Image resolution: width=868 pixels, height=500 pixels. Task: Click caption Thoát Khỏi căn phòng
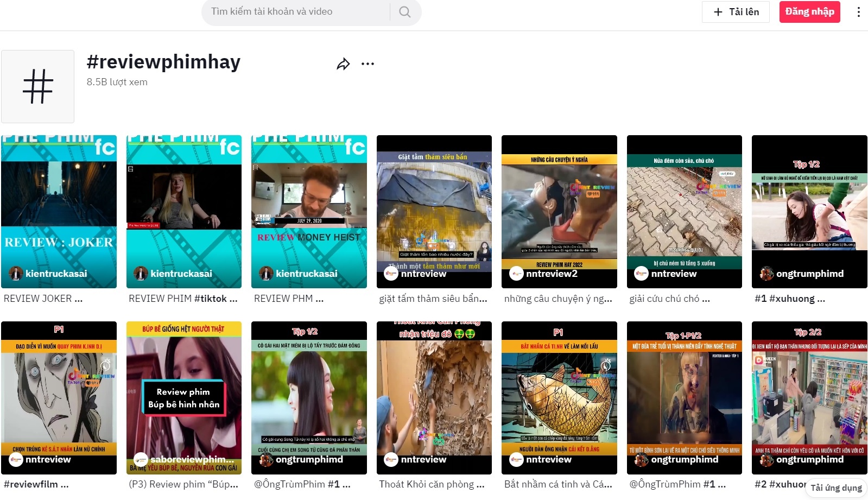(432, 484)
